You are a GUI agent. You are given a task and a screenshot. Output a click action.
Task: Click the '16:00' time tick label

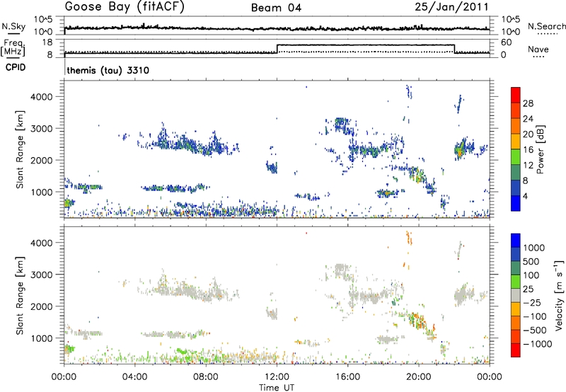[347, 377]
